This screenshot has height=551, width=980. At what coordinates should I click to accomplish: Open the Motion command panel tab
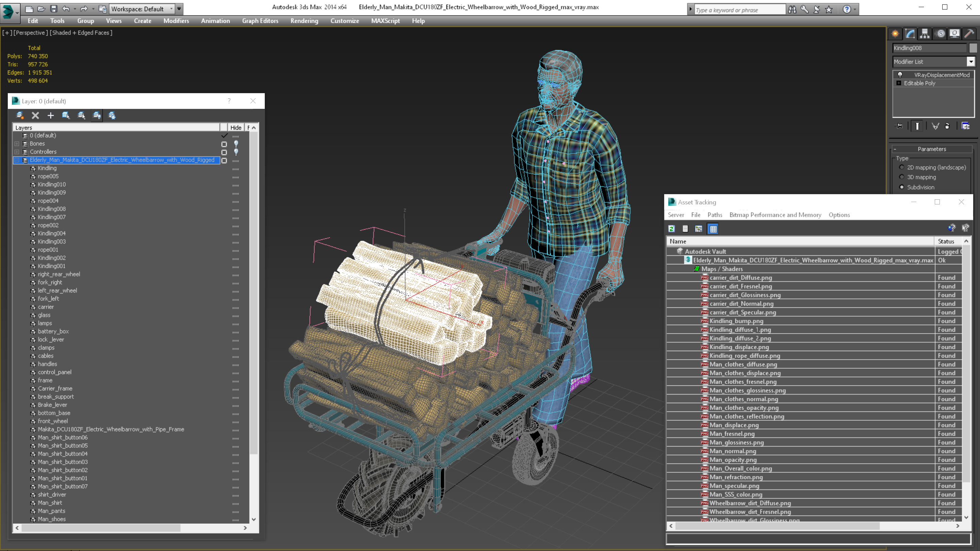point(940,34)
